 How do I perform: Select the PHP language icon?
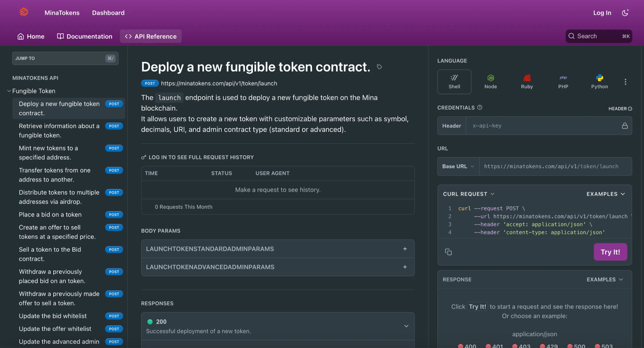click(x=563, y=78)
